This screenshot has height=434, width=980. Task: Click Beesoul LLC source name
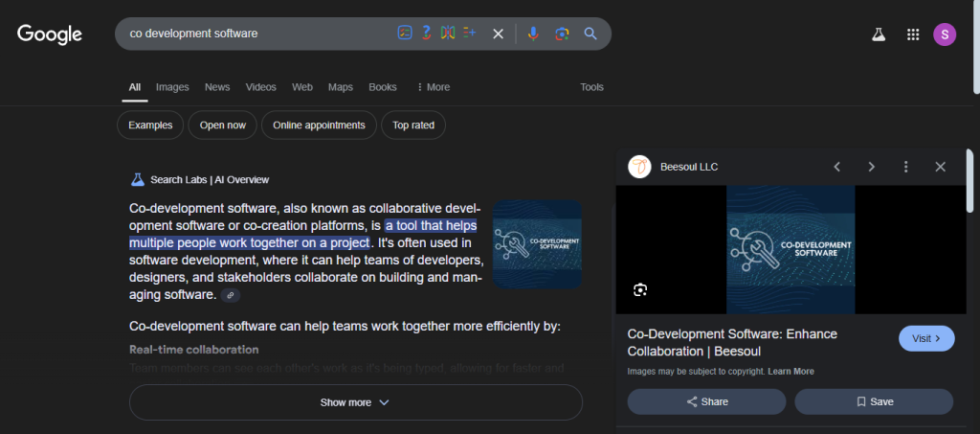click(x=689, y=167)
